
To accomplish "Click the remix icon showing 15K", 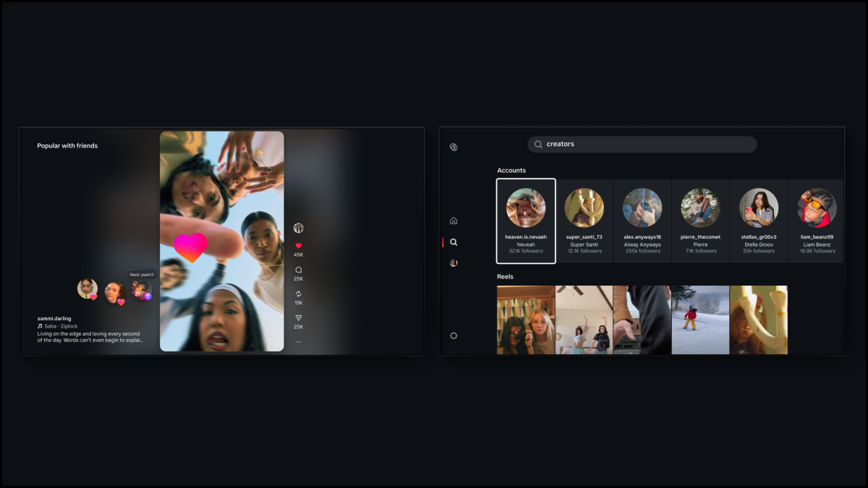I will (x=298, y=293).
